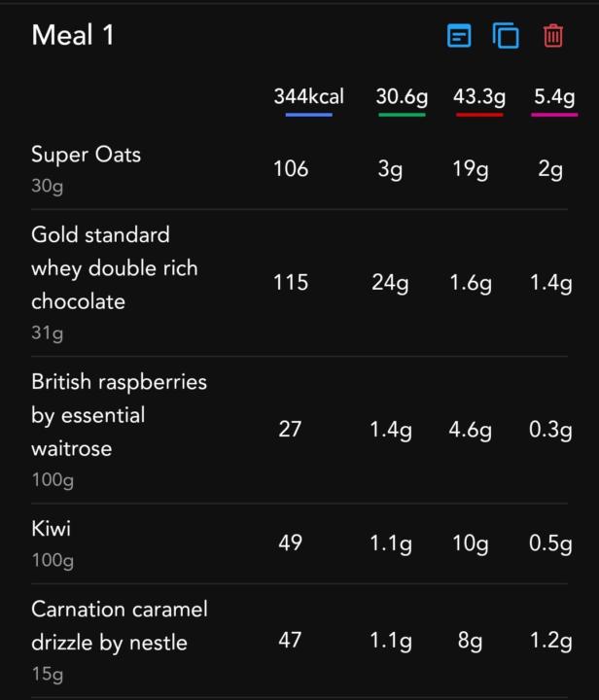This screenshot has width=599, height=700.
Task: Tap the Meal 1 heading
Action: (x=73, y=36)
